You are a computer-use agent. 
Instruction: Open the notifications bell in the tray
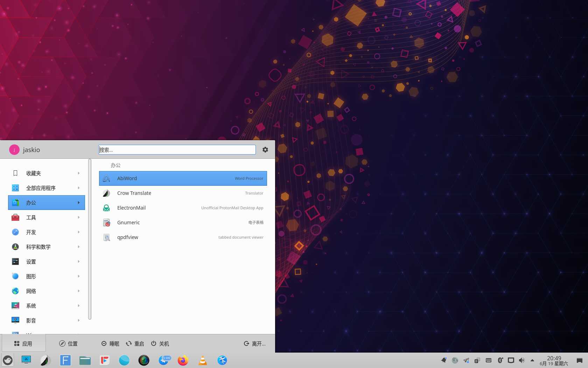[x=444, y=360]
